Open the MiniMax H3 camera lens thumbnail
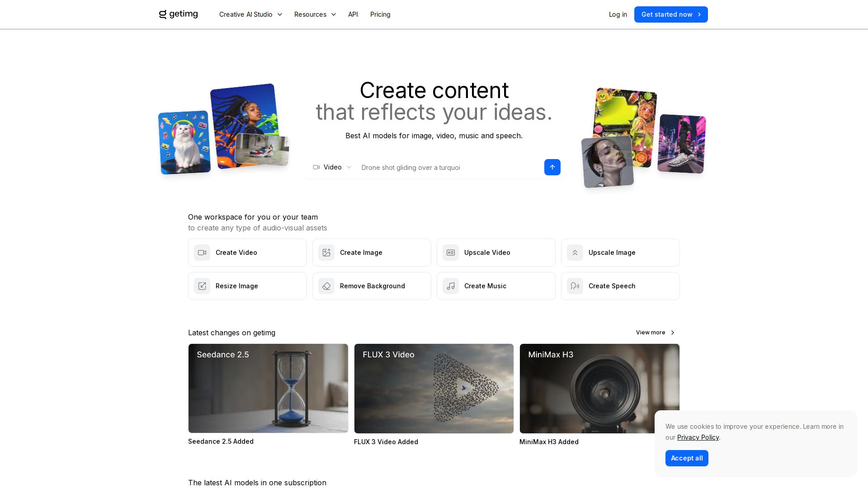 coord(599,389)
